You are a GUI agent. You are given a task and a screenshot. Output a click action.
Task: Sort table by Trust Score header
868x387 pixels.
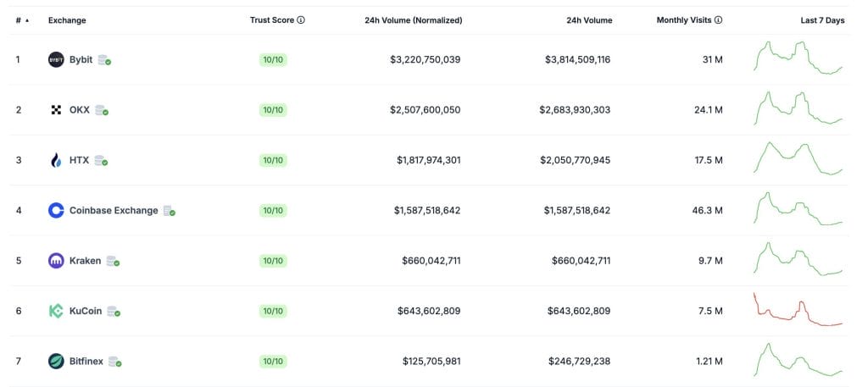coord(272,20)
